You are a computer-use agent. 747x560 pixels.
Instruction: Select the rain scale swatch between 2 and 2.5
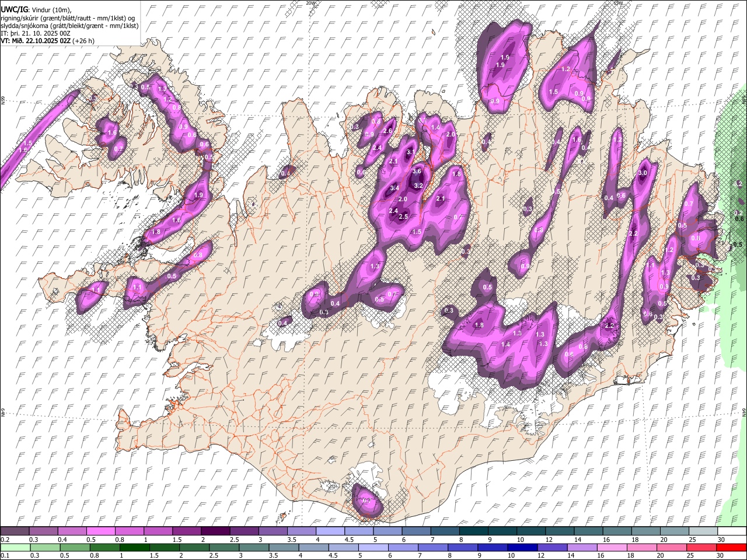click(x=194, y=547)
